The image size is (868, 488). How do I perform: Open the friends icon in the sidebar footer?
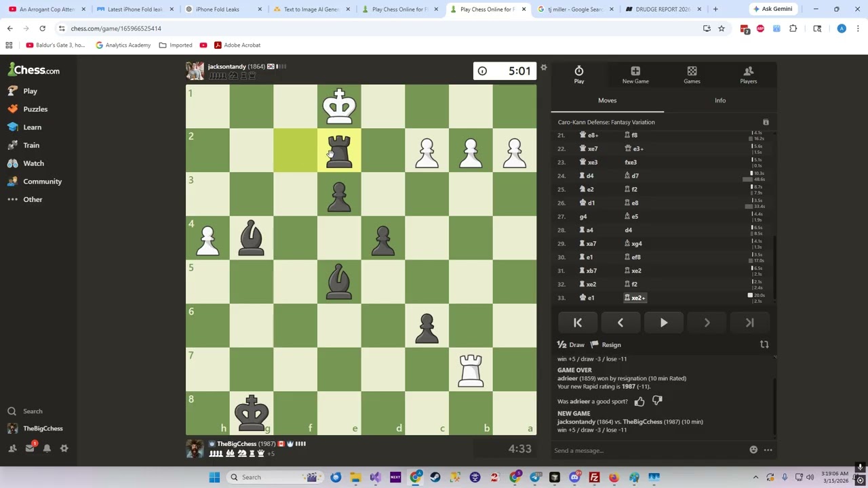pyautogui.click(x=12, y=448)
